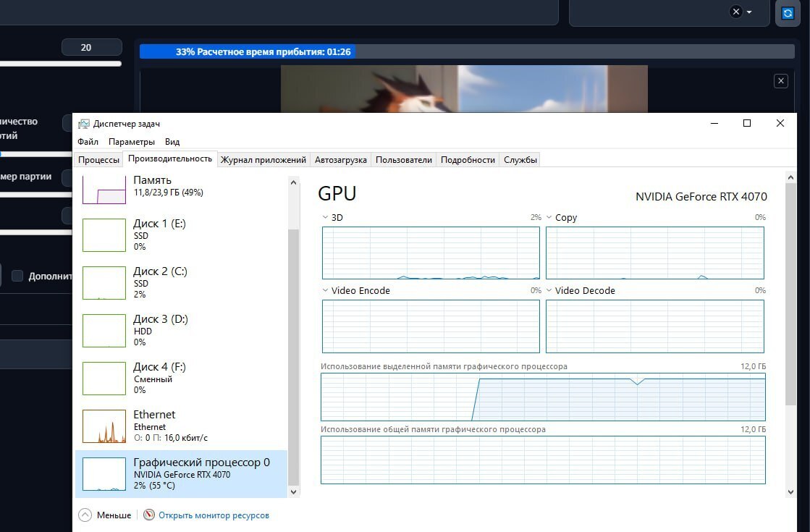Open the Вид menu
Screen dimensions: 810x532
pos(172,142)
